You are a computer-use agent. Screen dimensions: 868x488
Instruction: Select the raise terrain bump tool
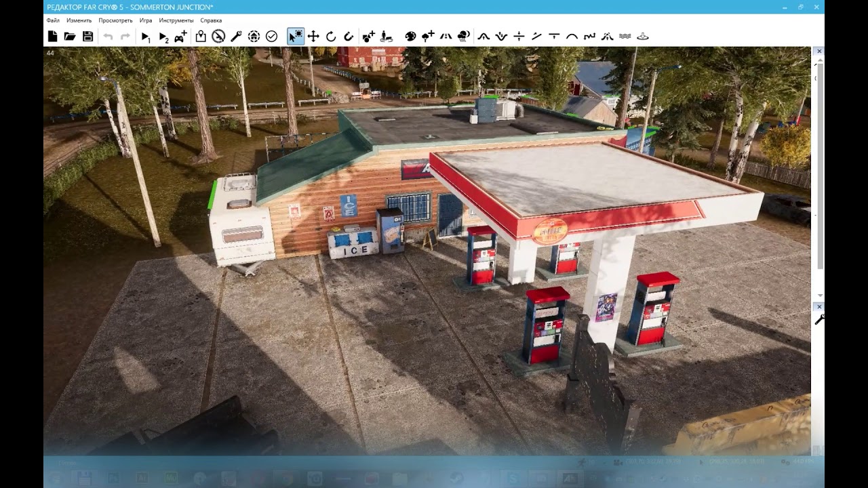tap(484, 37)
